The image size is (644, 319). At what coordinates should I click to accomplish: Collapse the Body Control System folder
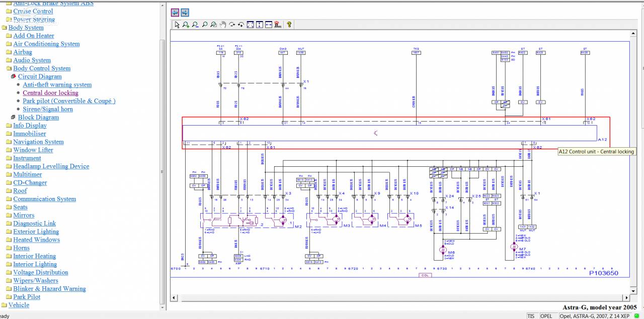[42, 68]
